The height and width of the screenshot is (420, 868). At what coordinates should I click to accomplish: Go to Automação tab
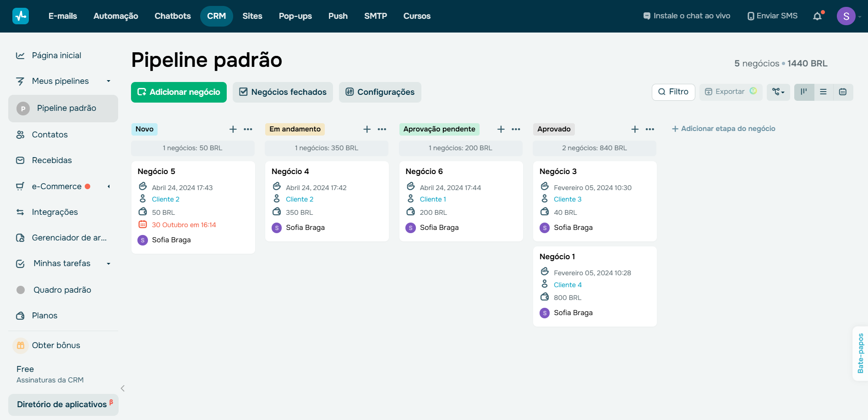click(x=116, y=16)
